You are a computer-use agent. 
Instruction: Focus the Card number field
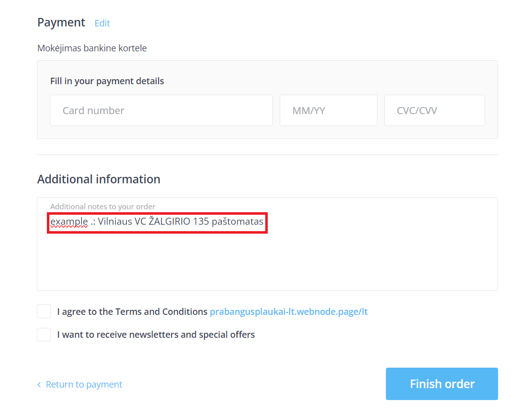point(161,111)
